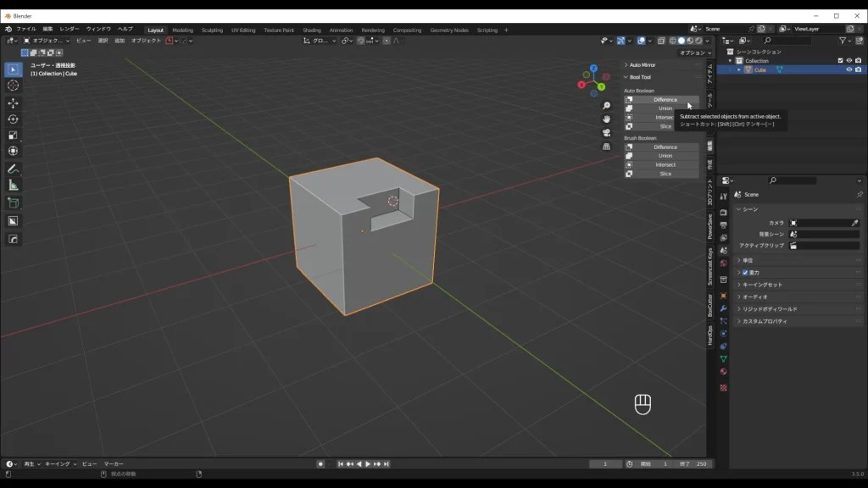
Task: Hide the Cube with its eye toggle
Action: point(849,69)
